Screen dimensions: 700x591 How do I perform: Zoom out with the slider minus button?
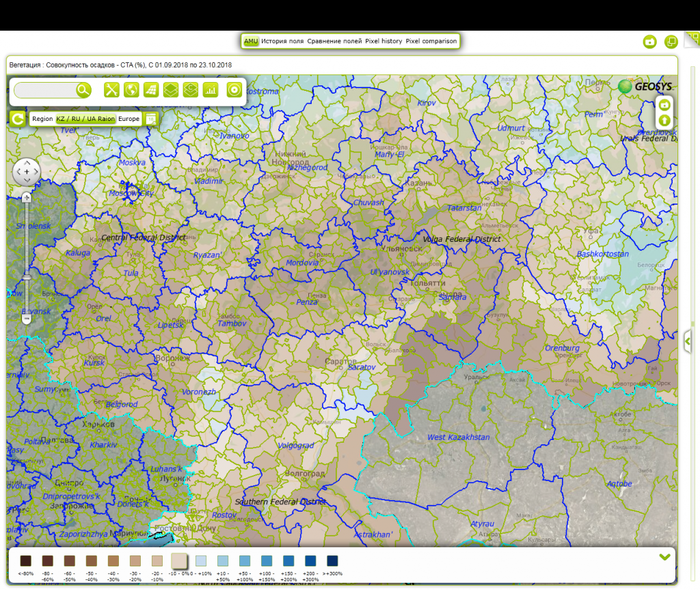(27, 319)
